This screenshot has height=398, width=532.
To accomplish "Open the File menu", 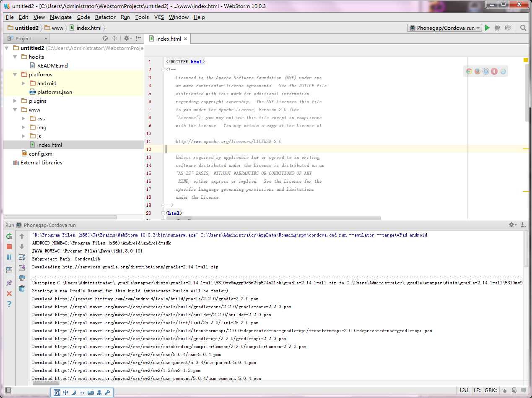I will pos(10,17).
